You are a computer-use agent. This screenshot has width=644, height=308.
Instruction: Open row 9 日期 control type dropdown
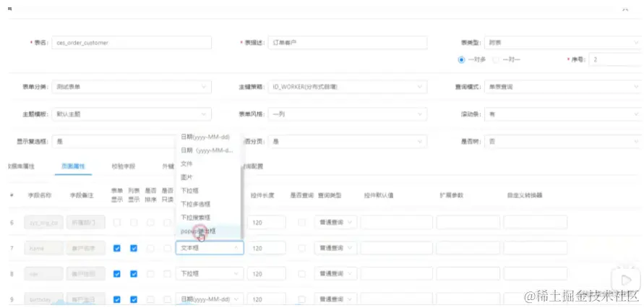click(210, 299)
